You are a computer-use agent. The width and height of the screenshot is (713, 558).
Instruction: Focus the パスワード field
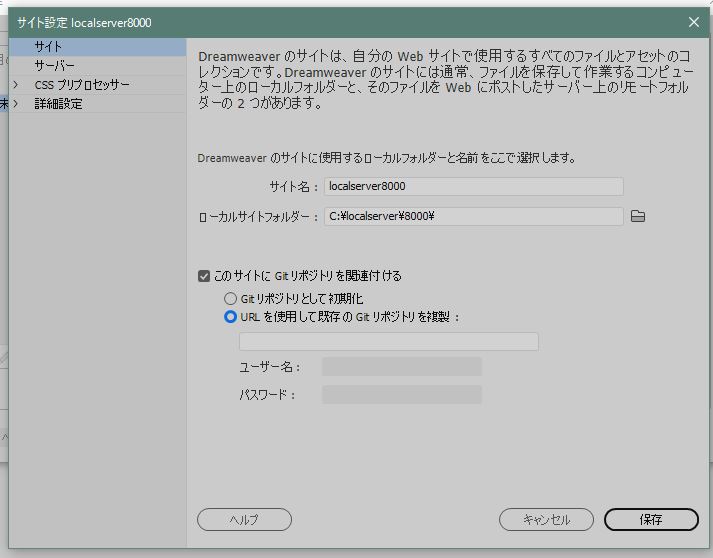pos(402,395)
